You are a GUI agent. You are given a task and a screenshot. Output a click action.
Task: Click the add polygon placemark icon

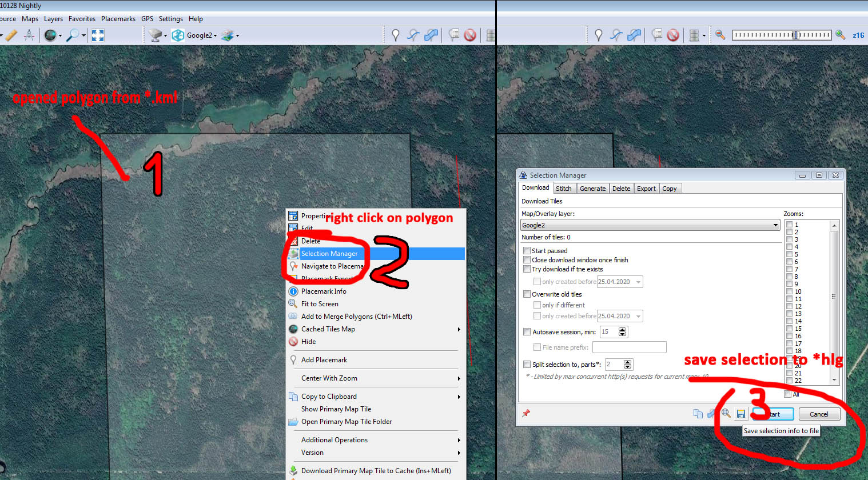point(431,35)
